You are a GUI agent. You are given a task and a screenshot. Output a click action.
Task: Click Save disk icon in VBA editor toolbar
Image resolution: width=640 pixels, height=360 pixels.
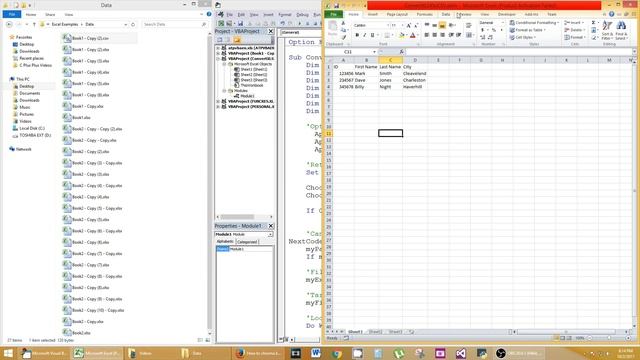coord(240,24)
